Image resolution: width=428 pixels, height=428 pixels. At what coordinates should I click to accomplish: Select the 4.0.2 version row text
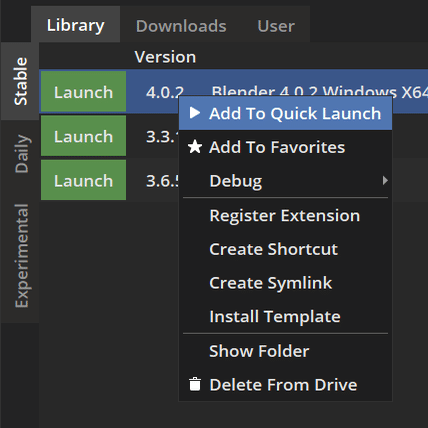coord(165,92)
